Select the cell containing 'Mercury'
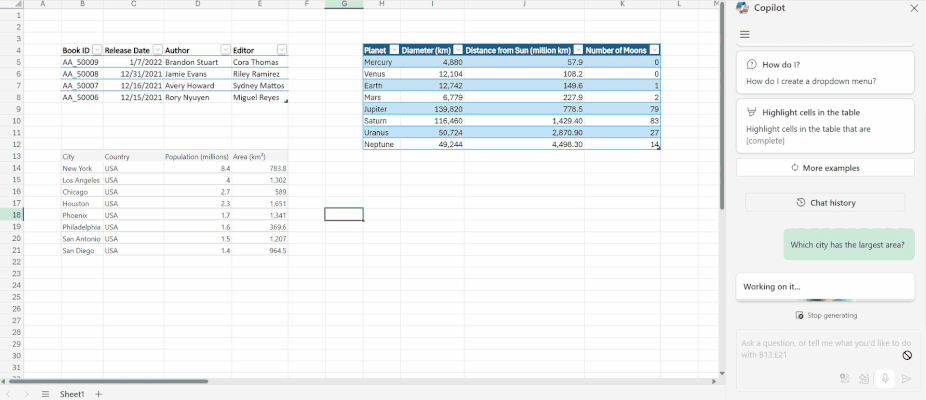The width and height of the screenshot is (926, 400). tap(382, 62)
